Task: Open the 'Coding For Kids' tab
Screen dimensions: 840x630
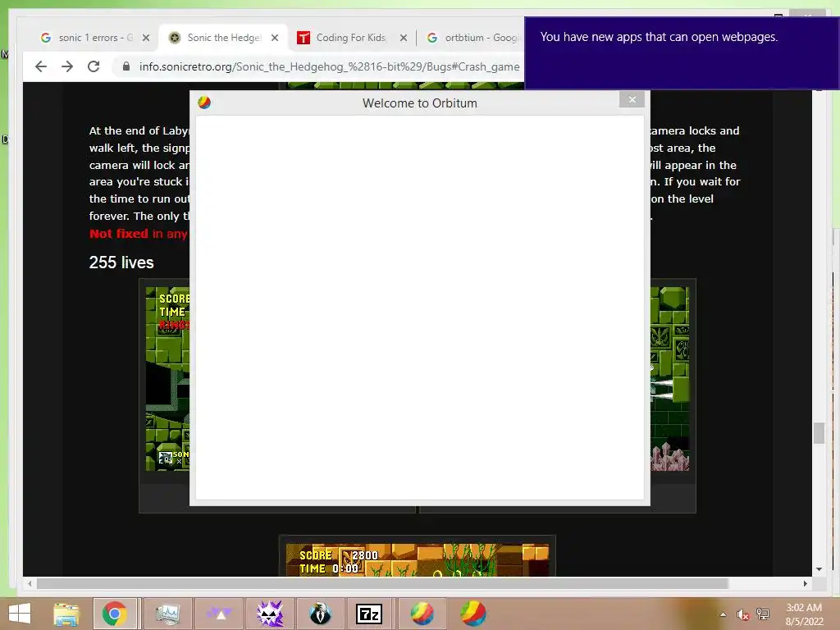Action: tap(350, 38)
